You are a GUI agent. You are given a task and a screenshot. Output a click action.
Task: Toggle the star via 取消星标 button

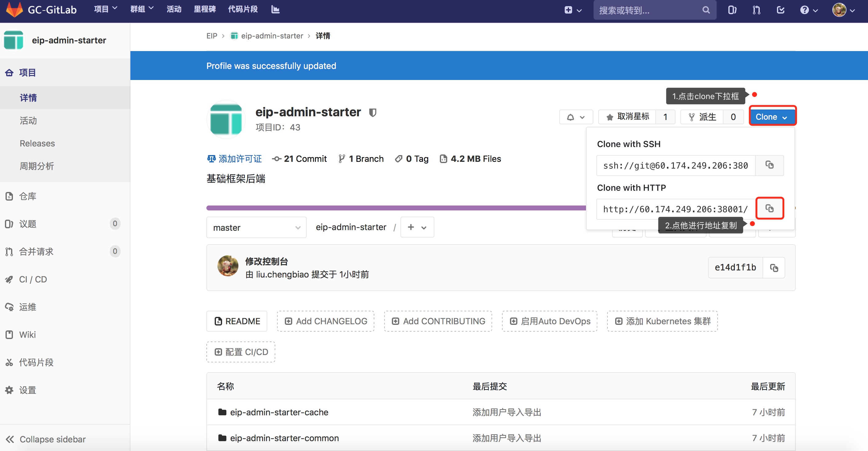628,117
